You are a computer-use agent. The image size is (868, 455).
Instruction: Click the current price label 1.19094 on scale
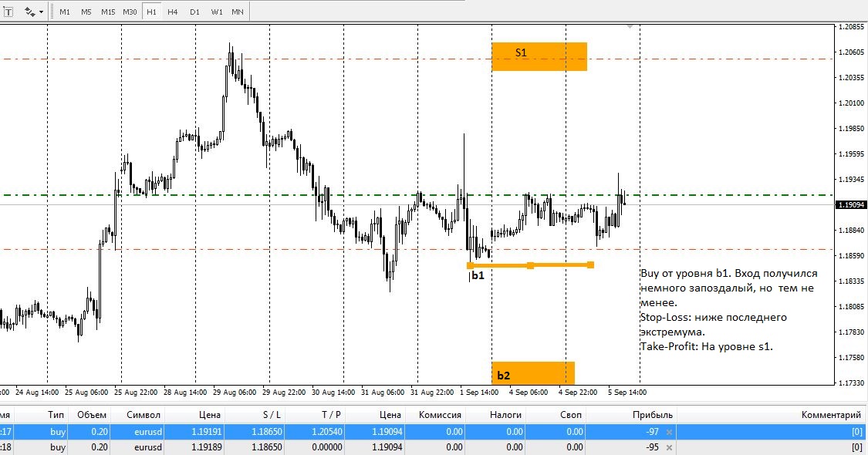pos(851,205)
